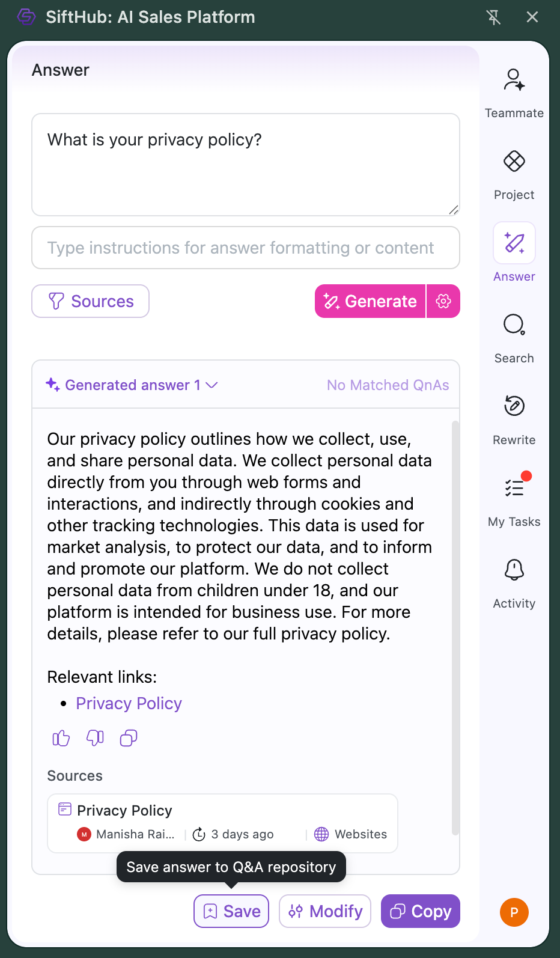This screenshot has width=560, height=958.
Task: Click the Generate button
Action: [x=370, y=301]
